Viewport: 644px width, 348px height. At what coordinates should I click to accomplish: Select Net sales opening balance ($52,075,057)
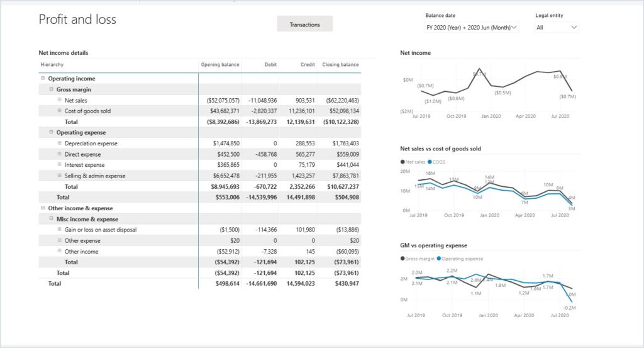[223, 100]
